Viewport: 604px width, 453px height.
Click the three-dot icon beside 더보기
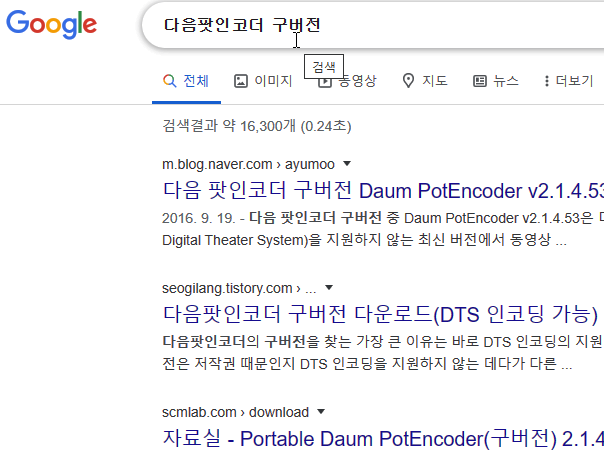(x=547, y=81)
